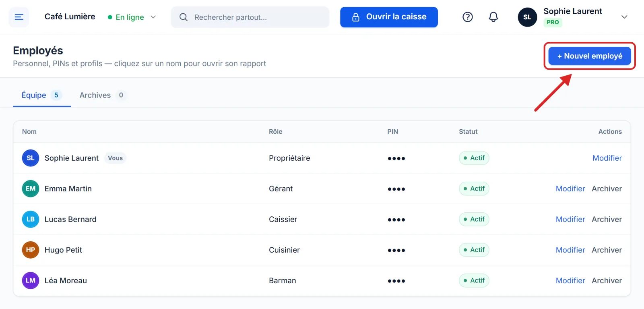The width and height of the screenshot is (644, 309).
Task: Focus the Rechercher partout search field
Action: coord(250,17)
